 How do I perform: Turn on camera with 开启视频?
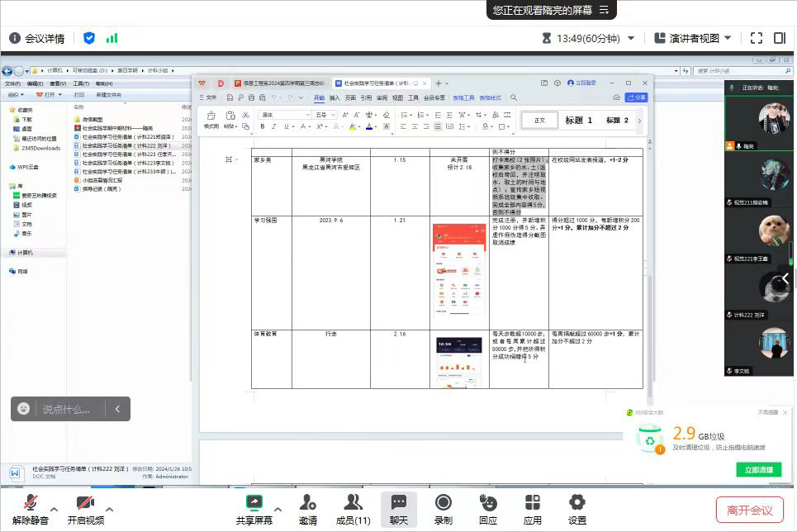(x=85, y=509)
